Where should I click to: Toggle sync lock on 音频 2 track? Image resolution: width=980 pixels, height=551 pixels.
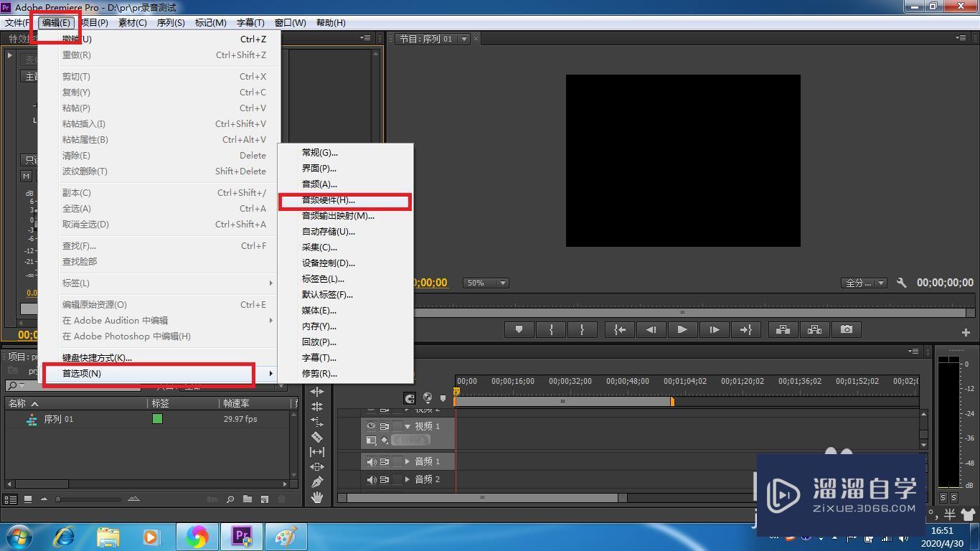pyautogui.click(x=385, y=479)
